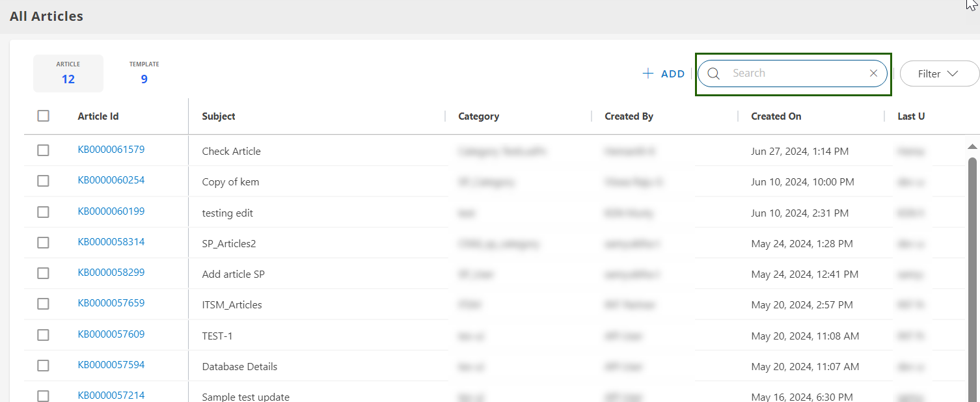Click the "All Articles" page heading

pos(46,16)
